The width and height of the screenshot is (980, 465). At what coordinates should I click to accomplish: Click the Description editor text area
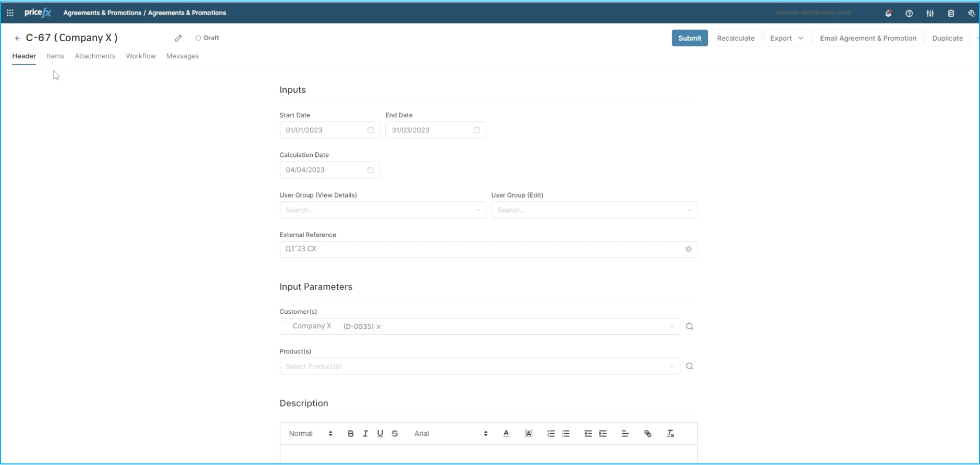click(488, 454)
